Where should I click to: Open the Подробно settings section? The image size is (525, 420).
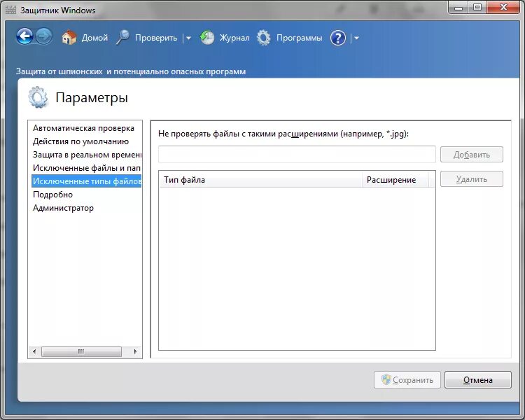click(x=86, y=195)
